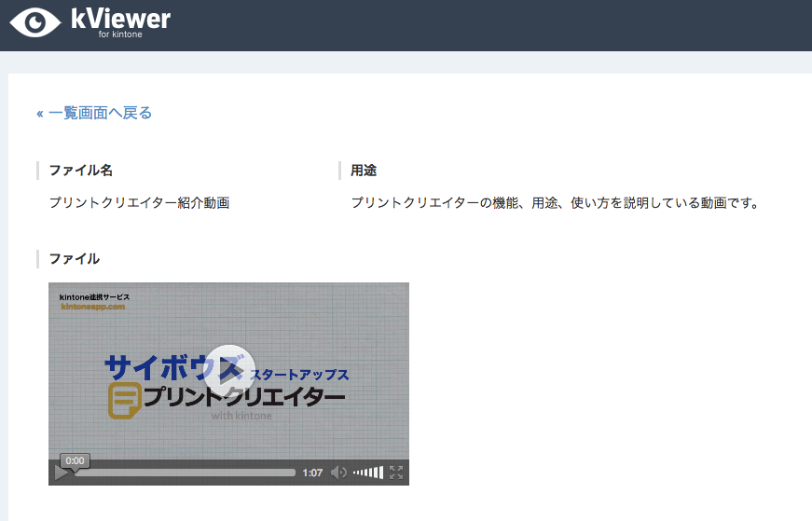The width and height of the screenshot is (812, 521).
Task: Click kintoneapp.com text in video frame
Action: tap(93, 307)
